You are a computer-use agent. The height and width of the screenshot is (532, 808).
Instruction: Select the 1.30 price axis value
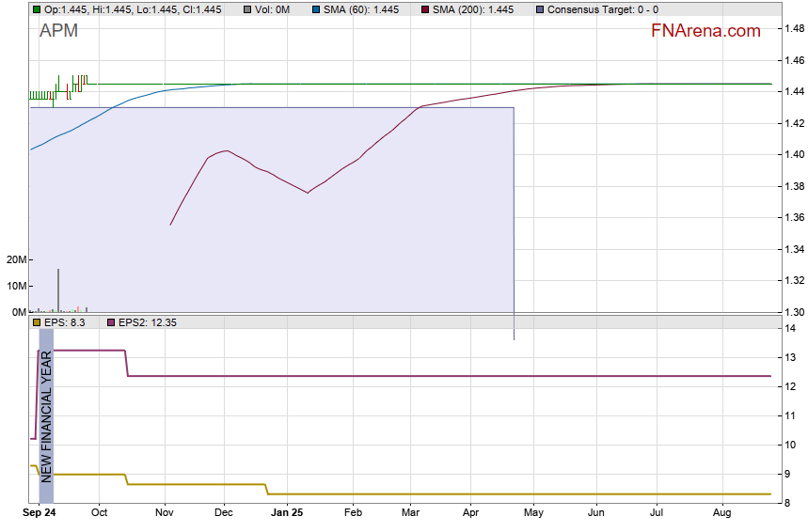[x=794, y=312]
